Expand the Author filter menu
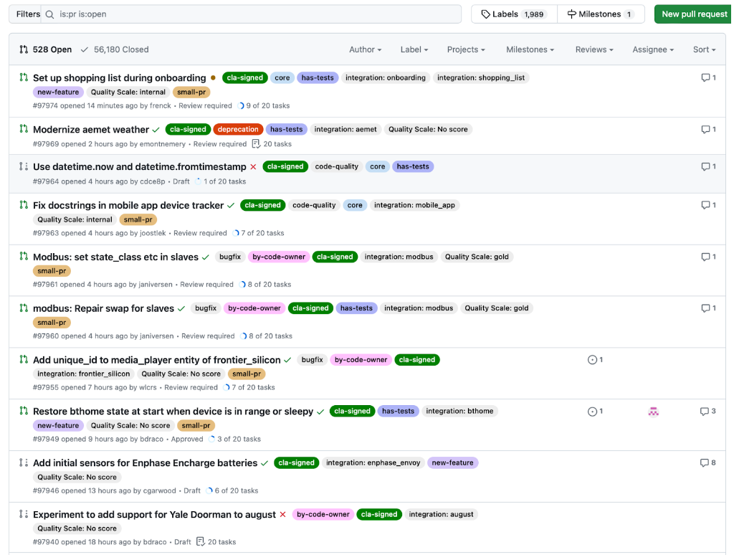Viewport: 734px width, 560px height. coord(365,49)
